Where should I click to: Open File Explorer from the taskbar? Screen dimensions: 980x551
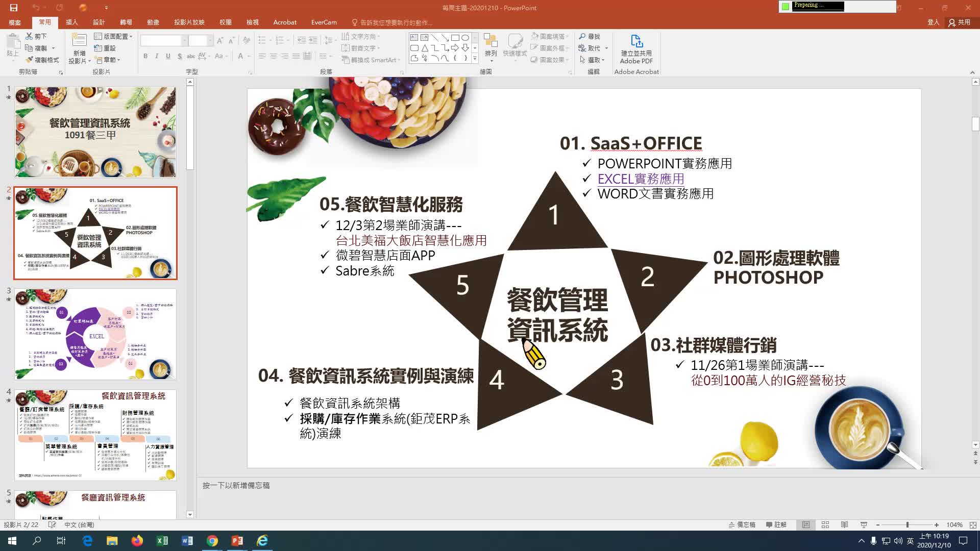112,541
